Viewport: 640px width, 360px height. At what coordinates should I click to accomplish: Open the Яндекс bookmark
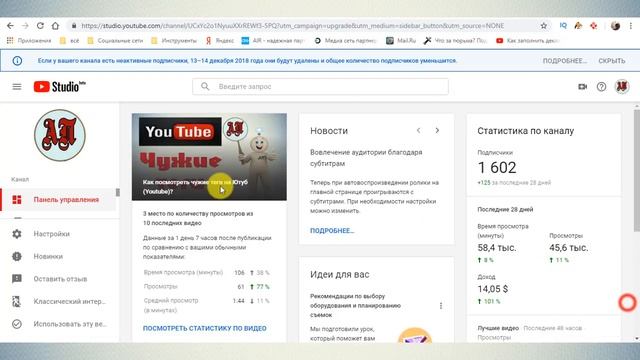tap(220, 40)
